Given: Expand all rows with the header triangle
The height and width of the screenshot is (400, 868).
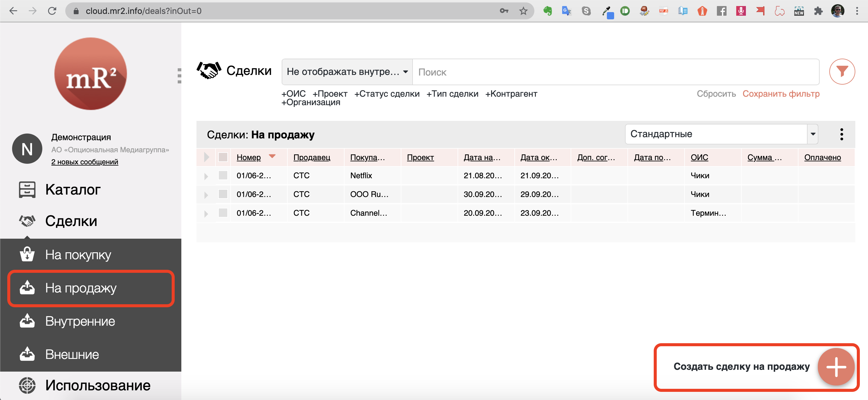Looking at the screenshot, I should point(206,157).
